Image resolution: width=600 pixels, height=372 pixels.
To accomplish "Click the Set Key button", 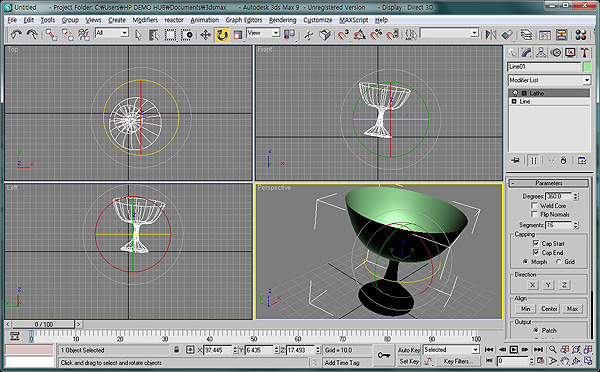I will (x=409, y=361).
